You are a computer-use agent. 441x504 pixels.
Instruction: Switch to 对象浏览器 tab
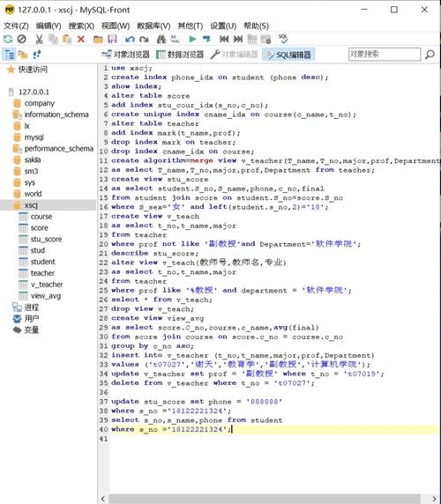pyautogui.click(x=126, y=55)
